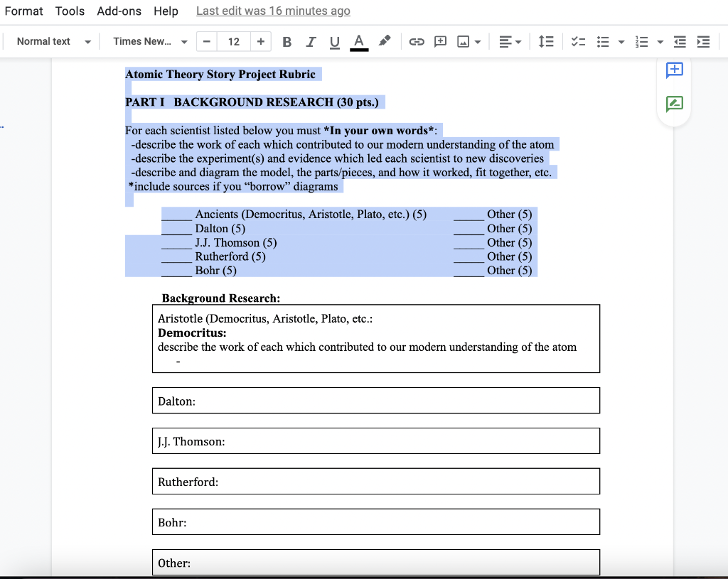Open the line spacing options
The image size is (728, 579).
(546, 42)
